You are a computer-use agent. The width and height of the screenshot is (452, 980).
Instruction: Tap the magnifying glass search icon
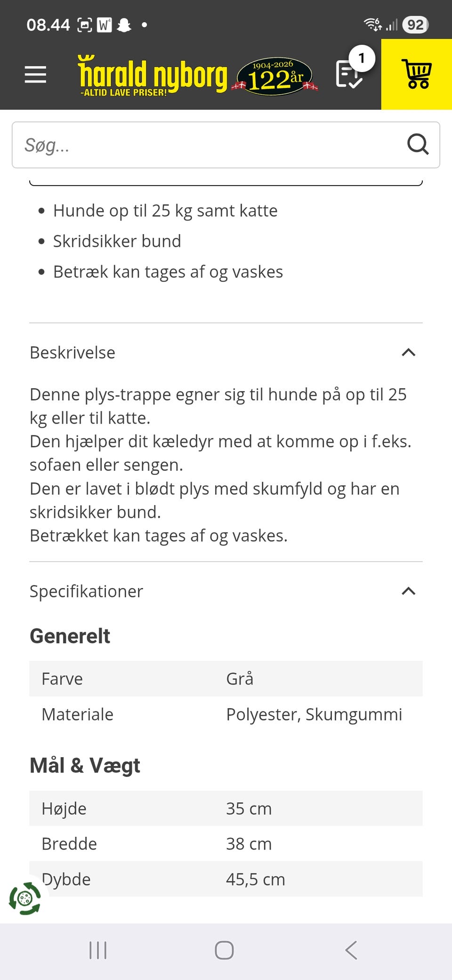418,145
